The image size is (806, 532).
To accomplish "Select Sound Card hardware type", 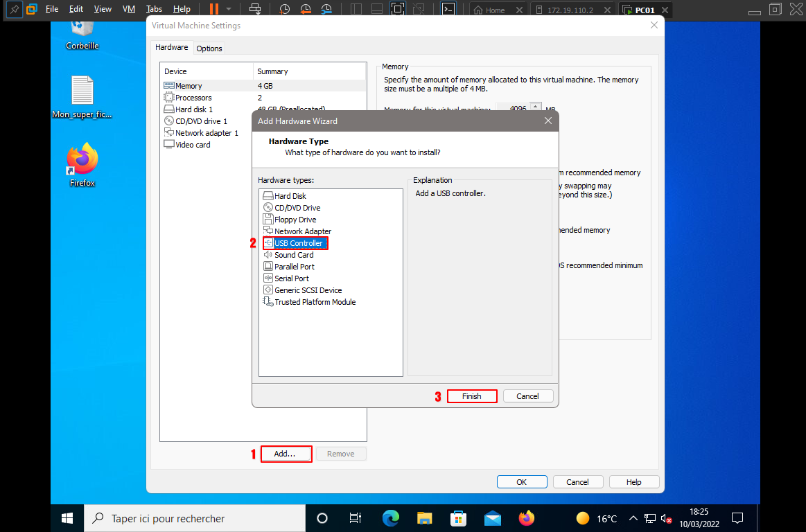I will click(294, 255).
